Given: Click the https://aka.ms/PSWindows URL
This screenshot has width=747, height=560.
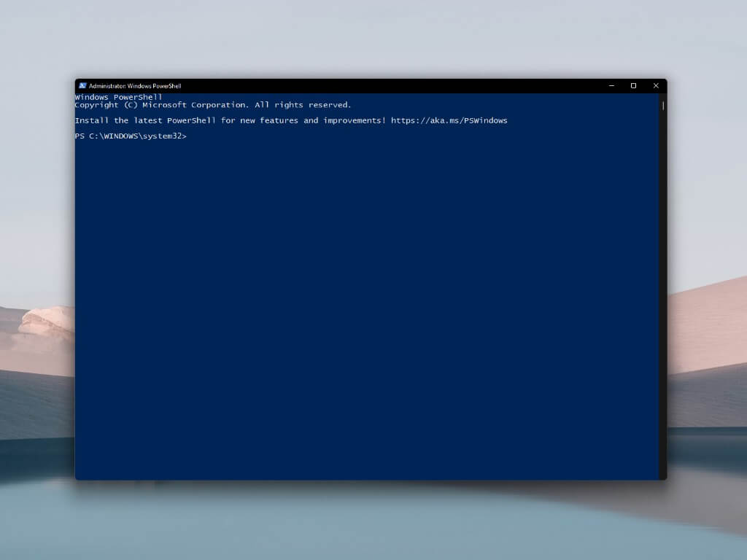Looking at the screenshot, I should pos(449,120).
